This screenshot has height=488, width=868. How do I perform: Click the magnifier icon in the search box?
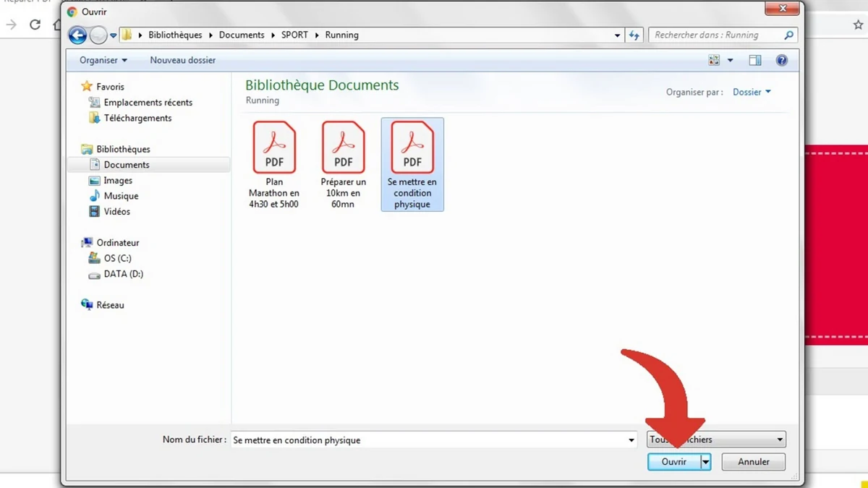(x=789, y=35)
